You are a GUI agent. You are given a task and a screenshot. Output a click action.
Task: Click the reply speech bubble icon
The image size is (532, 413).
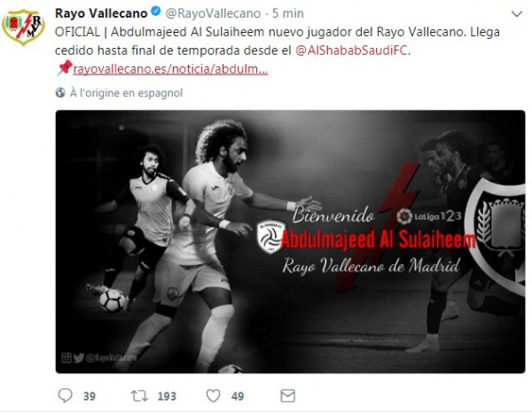[65, 395]
